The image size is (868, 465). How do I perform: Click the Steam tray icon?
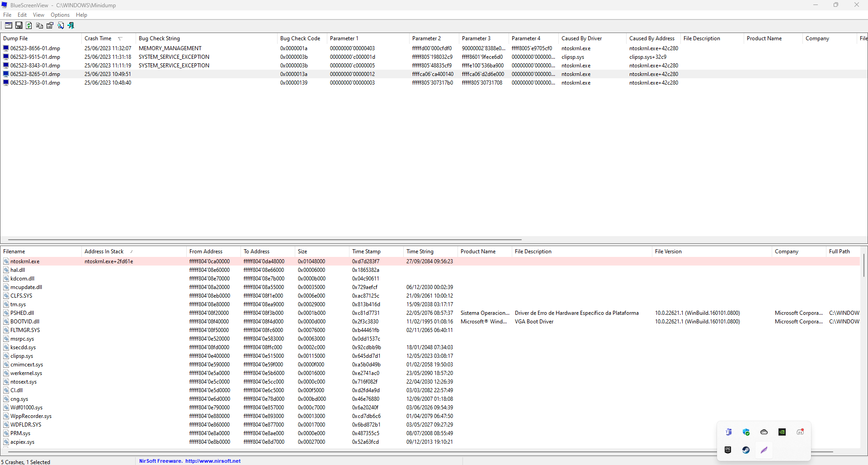tap(746, 450)
